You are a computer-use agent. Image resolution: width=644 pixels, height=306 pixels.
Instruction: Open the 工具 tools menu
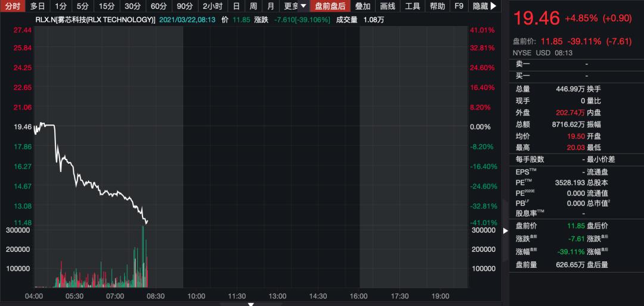pos(413,6)
